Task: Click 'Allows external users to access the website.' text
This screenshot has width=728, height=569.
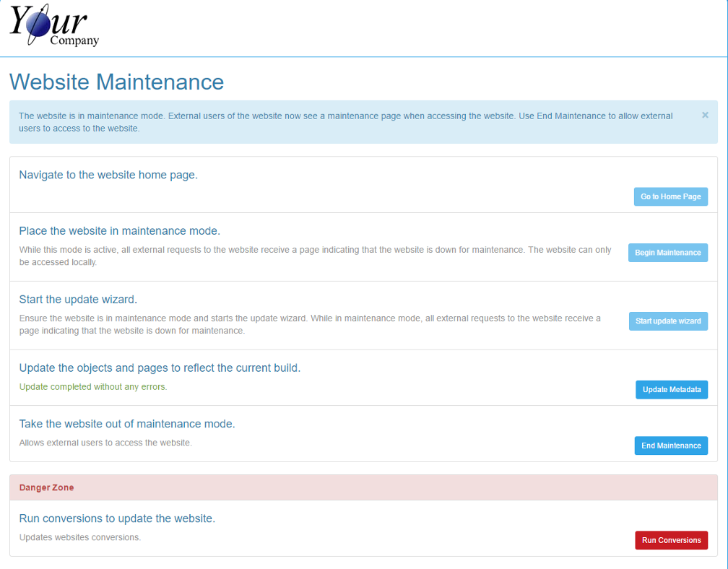Action: [x=105, y=443]
